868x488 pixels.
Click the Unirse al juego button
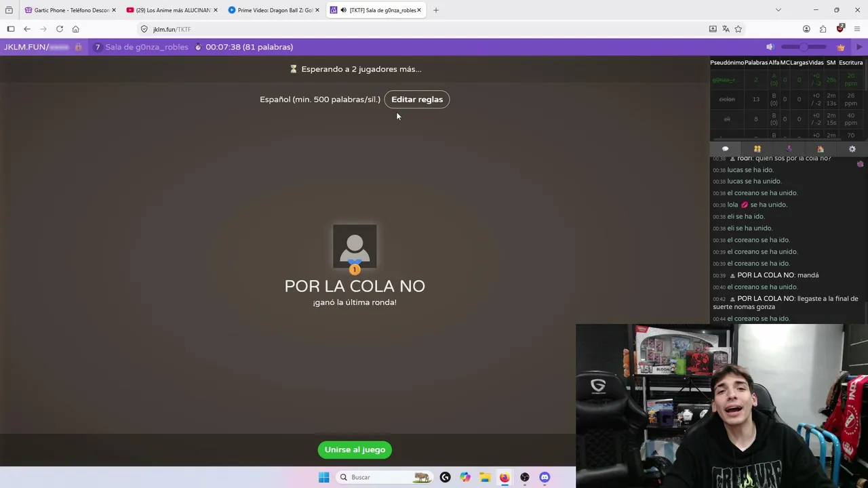point(355,450)
